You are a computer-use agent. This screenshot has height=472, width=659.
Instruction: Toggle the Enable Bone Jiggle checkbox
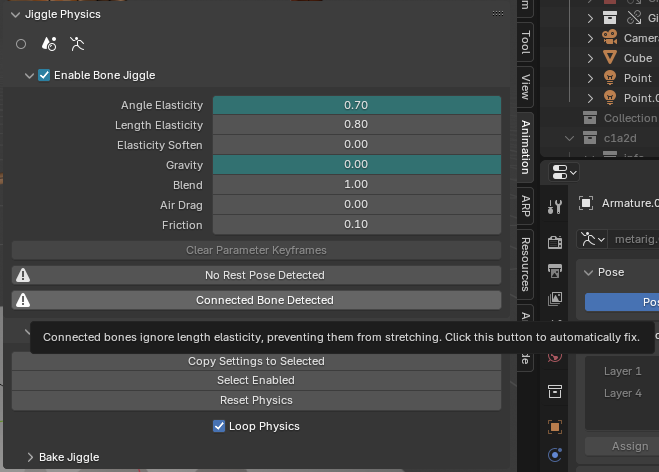(x=44, y=75)
